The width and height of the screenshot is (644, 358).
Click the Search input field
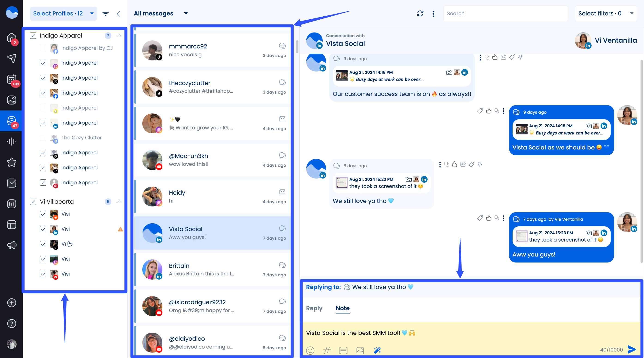(505, 13)
